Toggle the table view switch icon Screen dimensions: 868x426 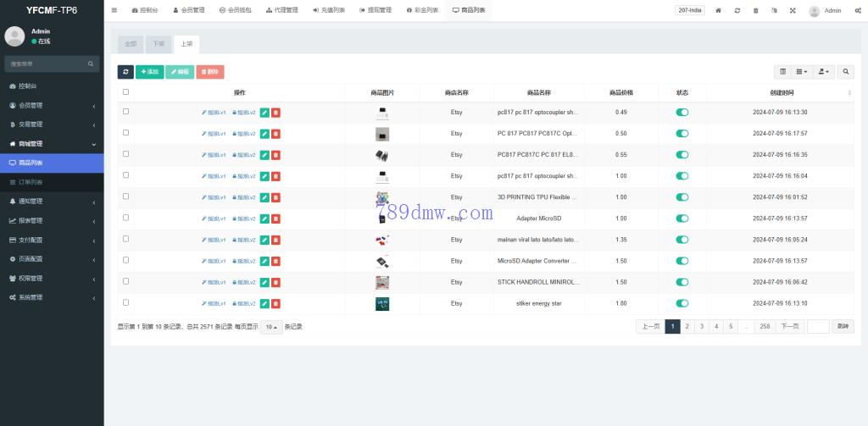click(x=782, y=72)
